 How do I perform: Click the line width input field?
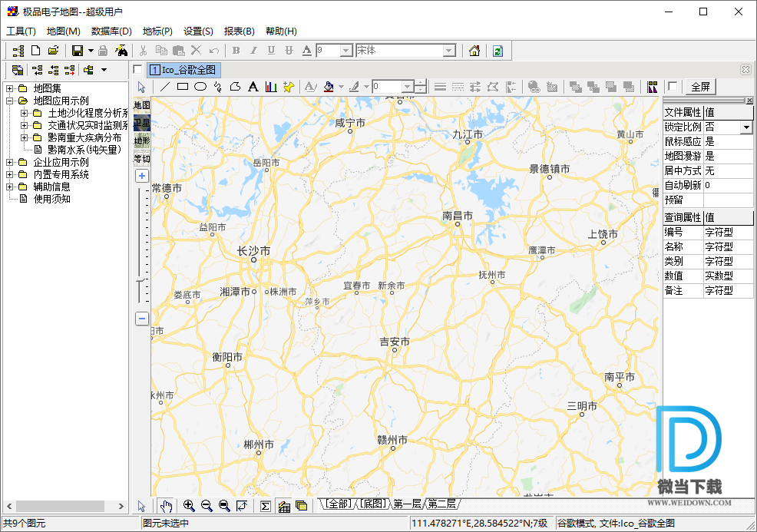(x=387, y=87)
